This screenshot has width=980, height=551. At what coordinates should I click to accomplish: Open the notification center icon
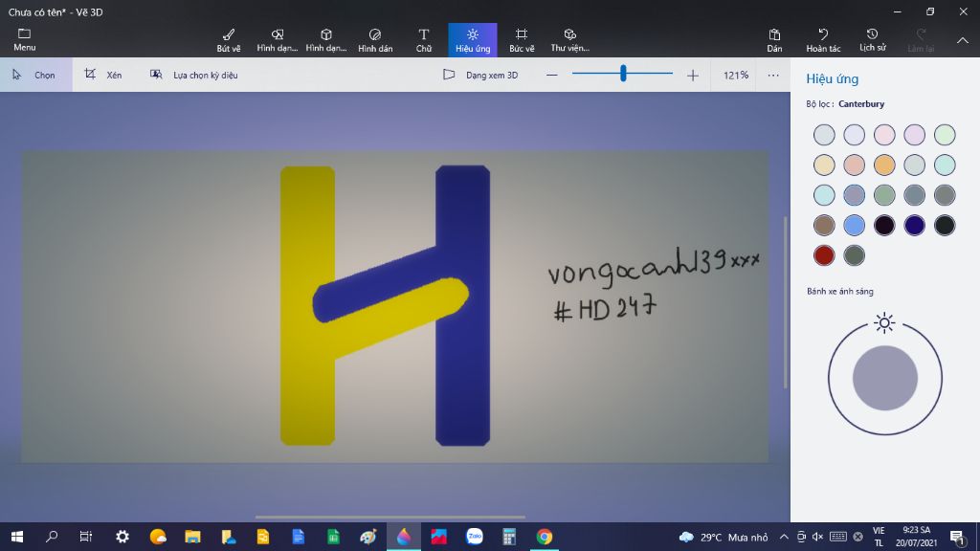click(957, 538)
